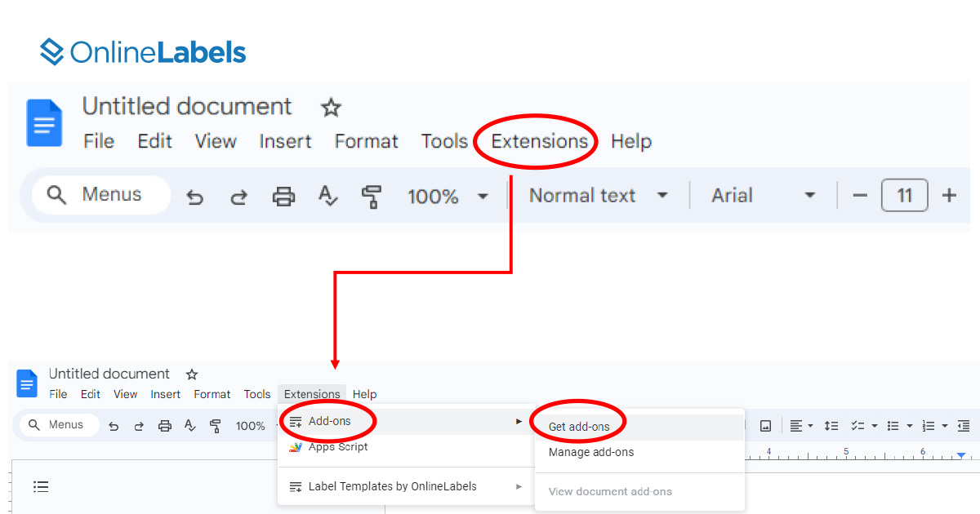Select Apps Script in the Extensions dropdown

coord(406,447)
